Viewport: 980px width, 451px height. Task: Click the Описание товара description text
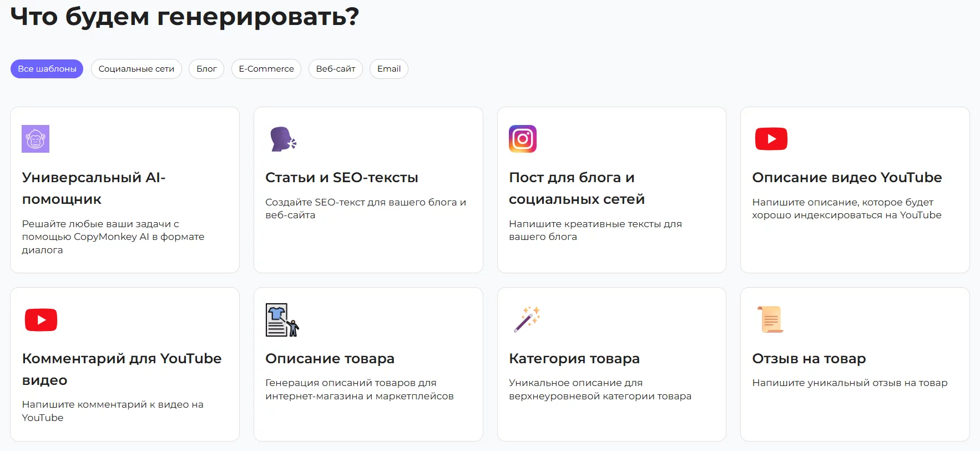click(x=360, y=389)
